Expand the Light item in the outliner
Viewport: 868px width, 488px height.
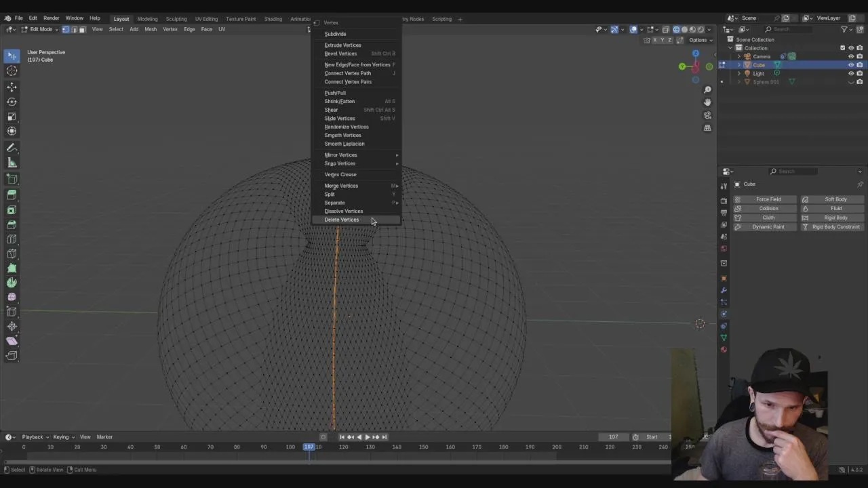click(739, 74)
